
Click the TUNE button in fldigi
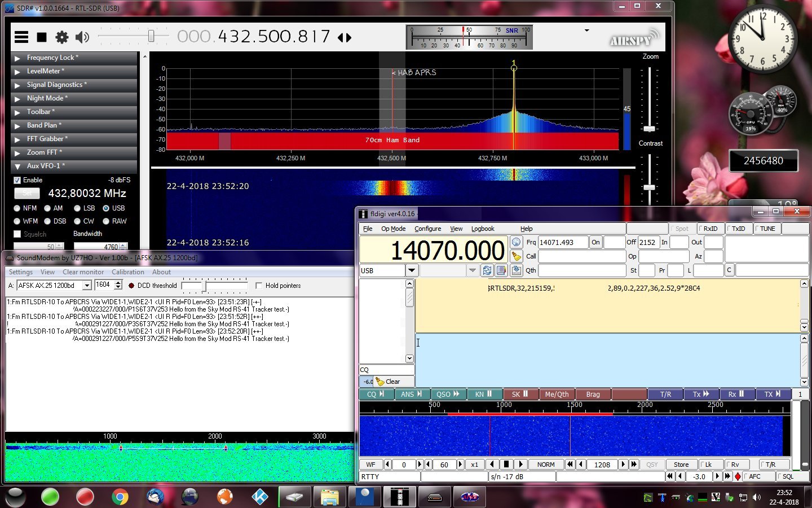[766, 229]
